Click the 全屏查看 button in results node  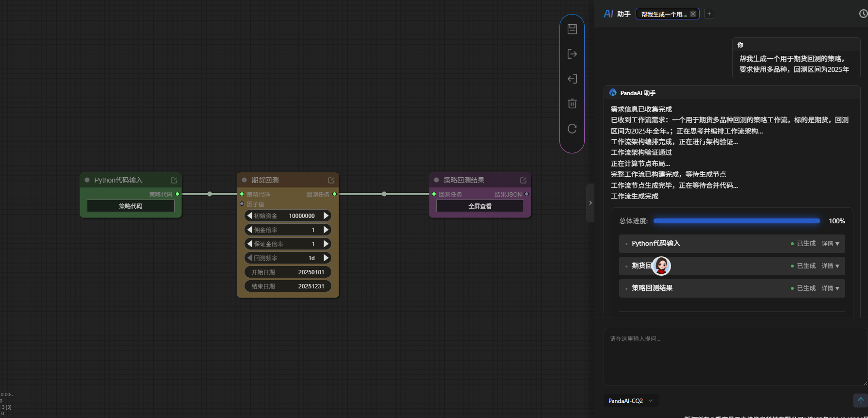coord(480,206)
